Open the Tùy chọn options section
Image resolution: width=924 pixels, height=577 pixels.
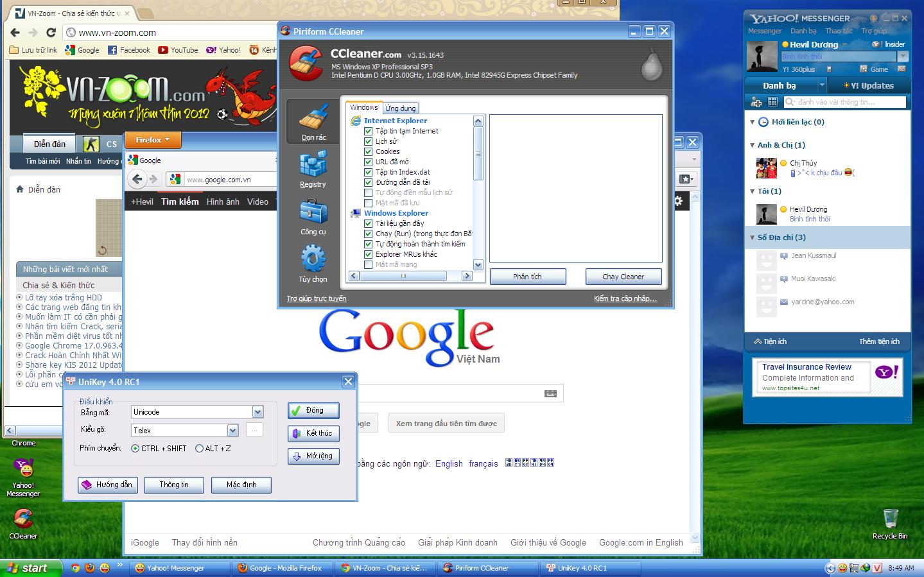click(313, 264)
